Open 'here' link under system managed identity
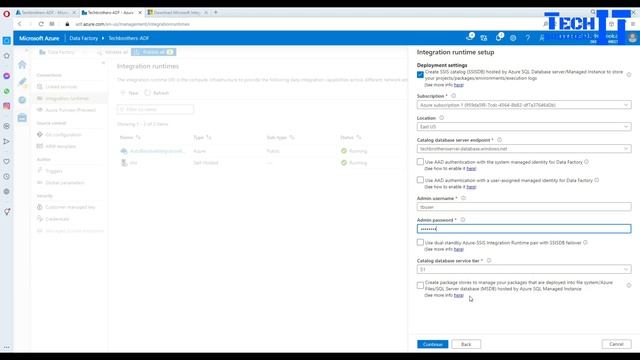Image resolution: width=640 pixels, height=360 pixels. click(471, 168)
